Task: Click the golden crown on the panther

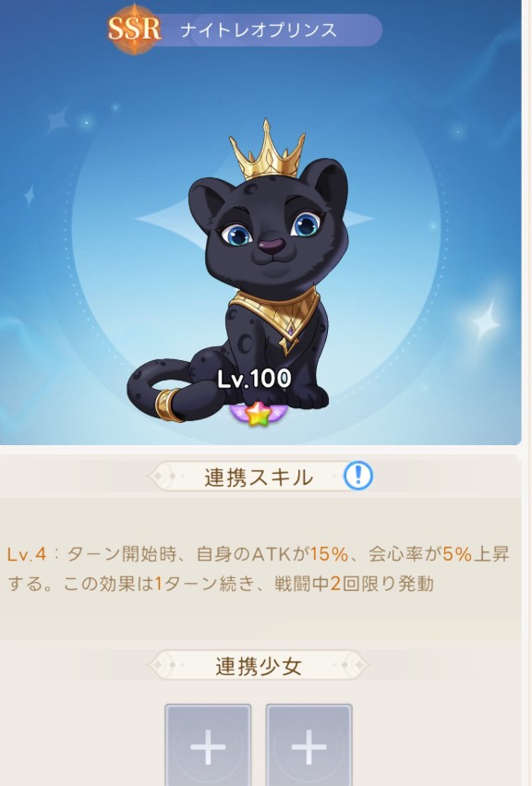Action: click(x=266, y=151)
